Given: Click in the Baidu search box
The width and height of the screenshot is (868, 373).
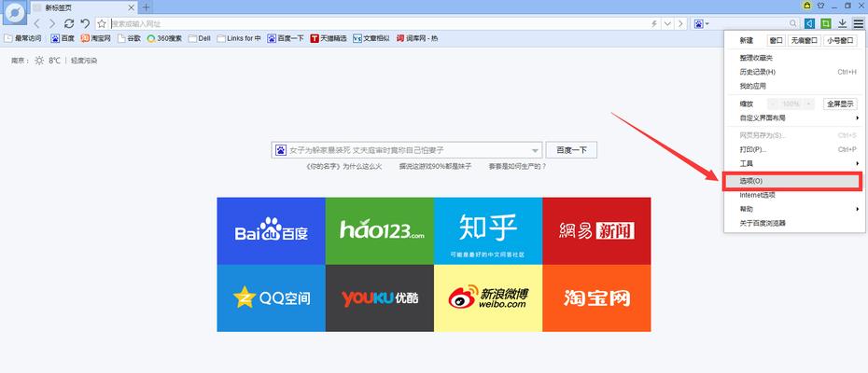Looking at the screenshot, I should click(407, 150).
